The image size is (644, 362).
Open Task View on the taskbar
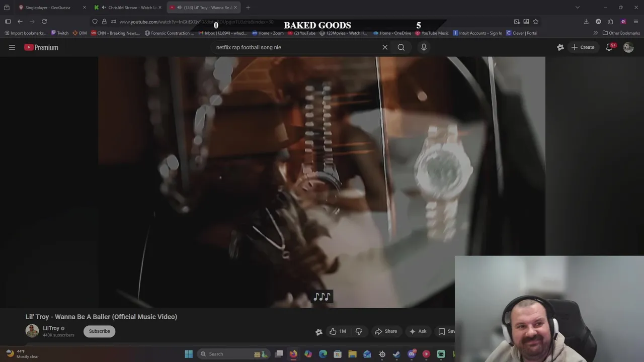pyautogui.click(x=279, y=354)
